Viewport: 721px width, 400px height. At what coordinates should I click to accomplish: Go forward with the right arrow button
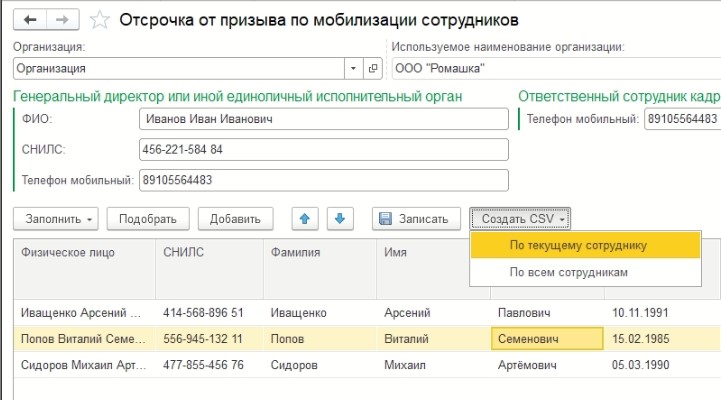tap(63, 20)
